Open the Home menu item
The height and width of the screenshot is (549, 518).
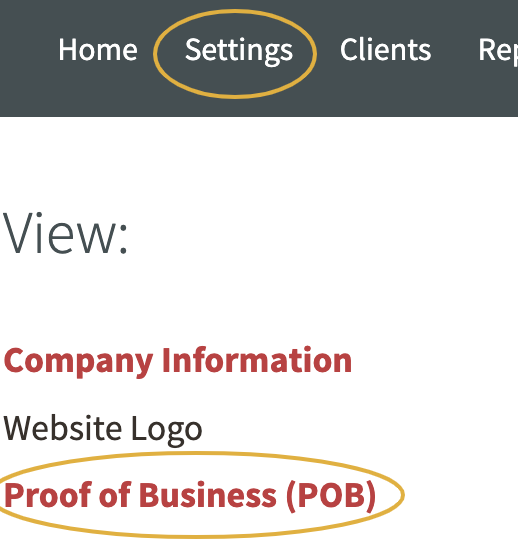click(x=98, y=50)
